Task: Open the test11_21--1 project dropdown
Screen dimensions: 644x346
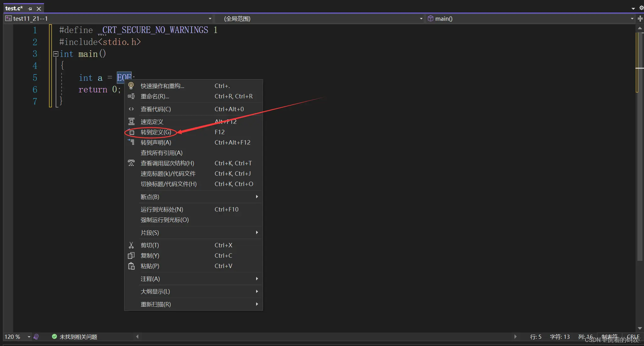Action: [x=210, y=19]
